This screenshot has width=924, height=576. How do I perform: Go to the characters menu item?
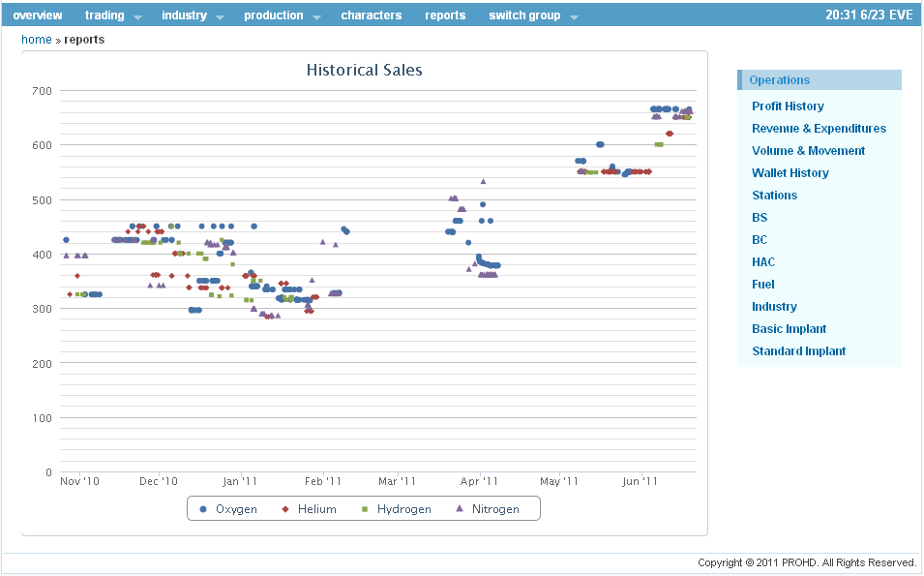point(371,15)
